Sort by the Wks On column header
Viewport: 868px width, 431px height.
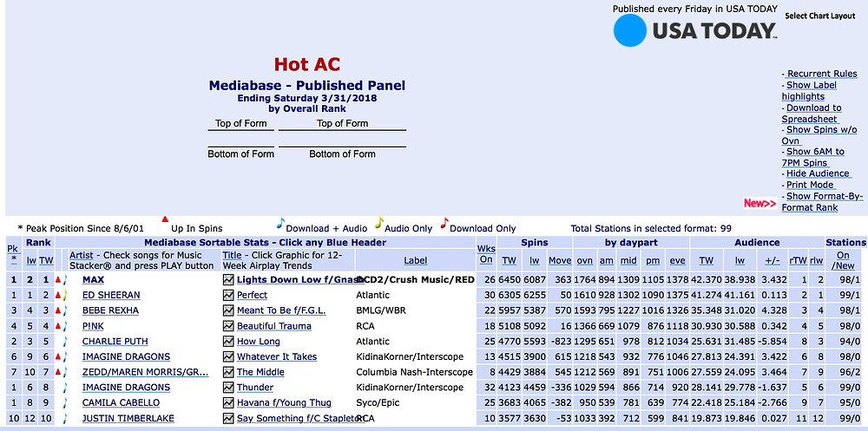click(486, 254)
